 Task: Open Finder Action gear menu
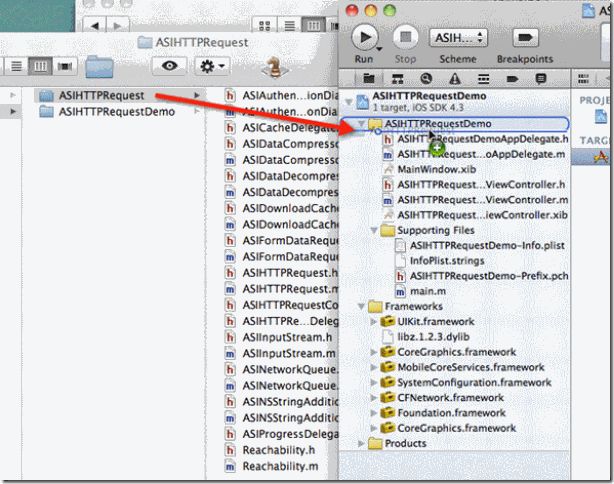coord(212,66)
